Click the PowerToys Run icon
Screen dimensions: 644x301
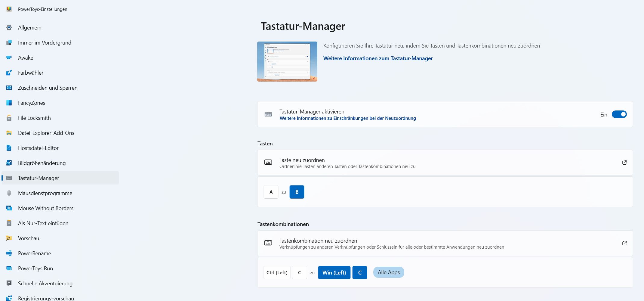9,268
